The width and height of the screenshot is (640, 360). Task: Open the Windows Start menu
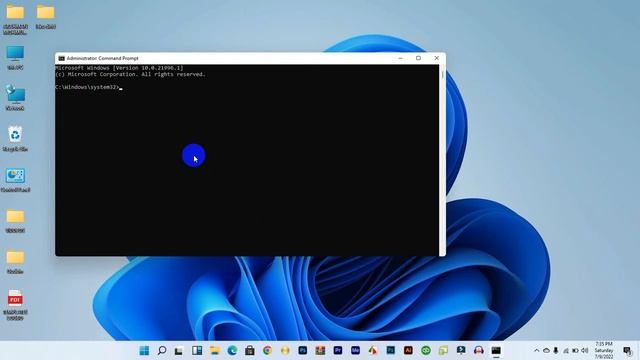tap(144, 350)
